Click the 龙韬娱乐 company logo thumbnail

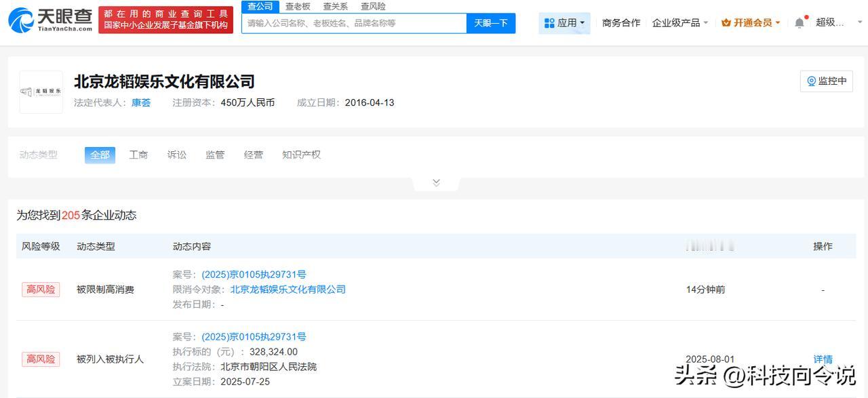click(x=41, y=92)
